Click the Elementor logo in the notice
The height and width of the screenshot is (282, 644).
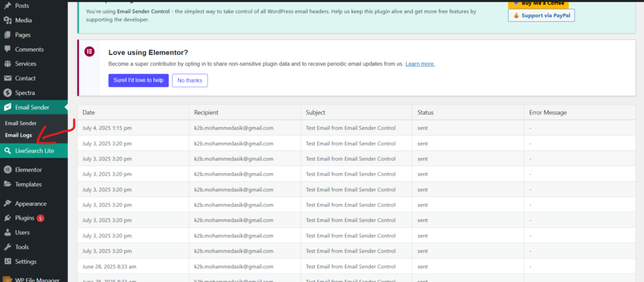click(x=89, y=52)
